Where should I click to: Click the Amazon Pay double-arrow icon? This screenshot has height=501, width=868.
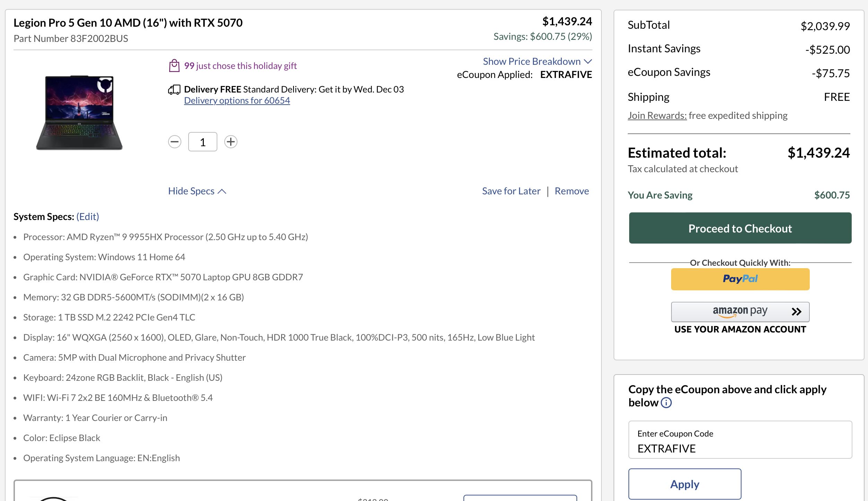coord(796,311)
